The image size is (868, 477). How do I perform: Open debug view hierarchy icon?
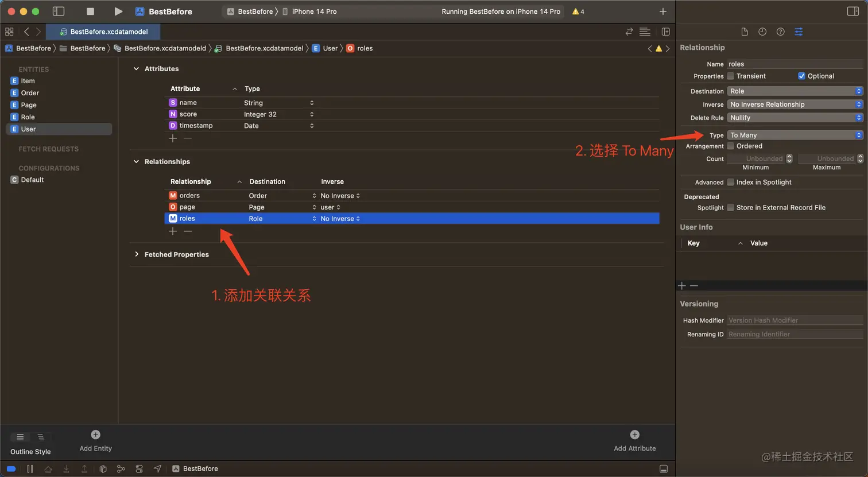coord(103,468)
